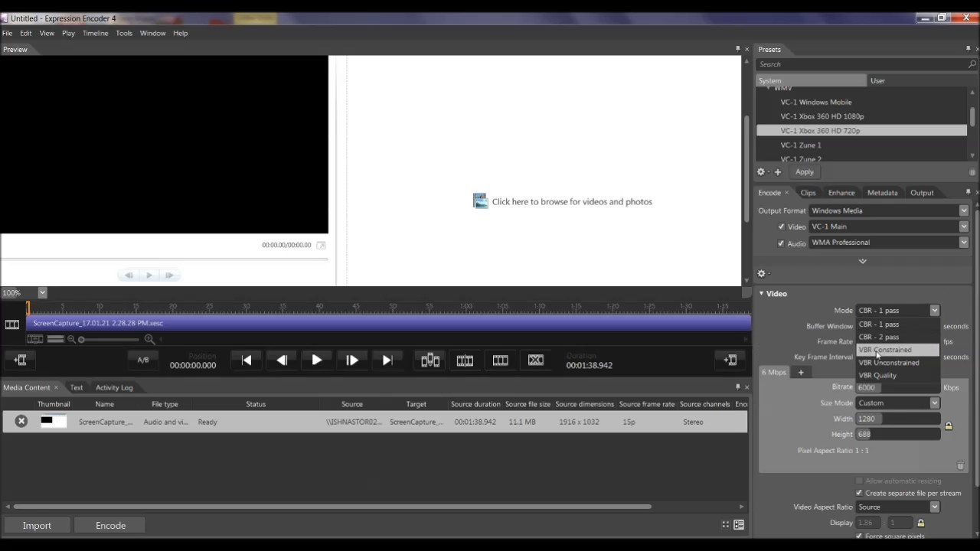Collapse the Video section triangle
This screenshot has height=551, width=980.
(762, 293)
